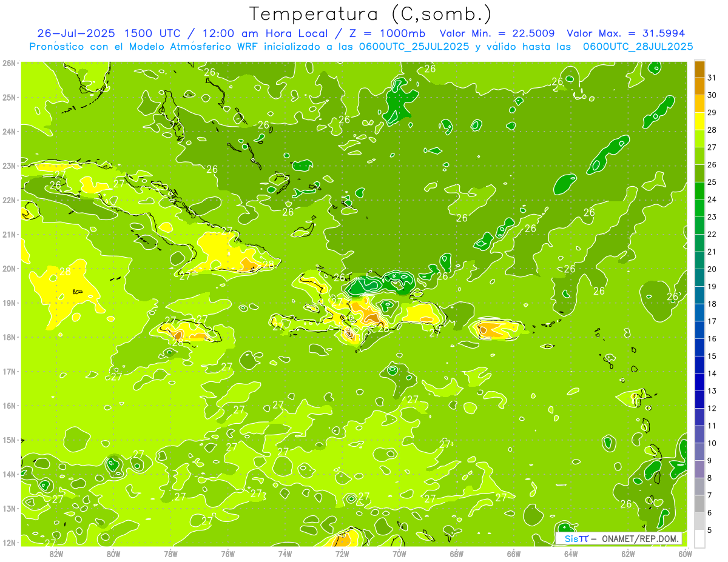
Task: Click the dark green swatch between 24 and 25
Action: pos(699,191)
